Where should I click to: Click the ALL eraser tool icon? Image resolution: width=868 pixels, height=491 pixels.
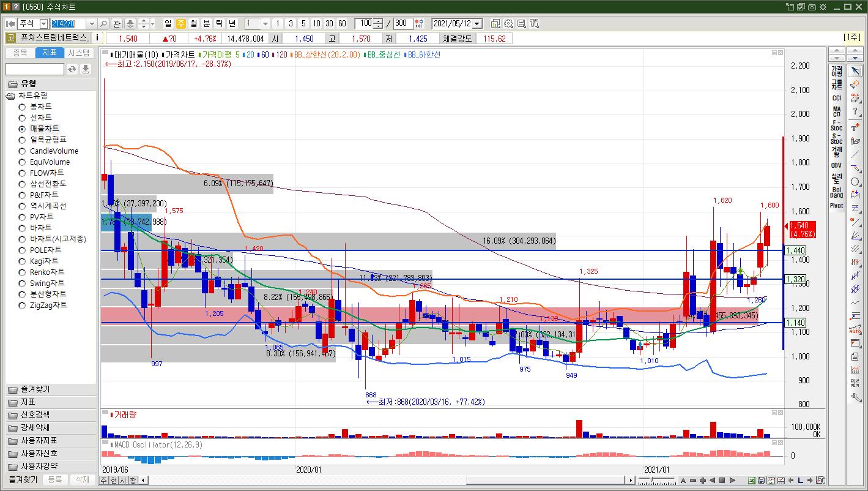tap(855, 97)
